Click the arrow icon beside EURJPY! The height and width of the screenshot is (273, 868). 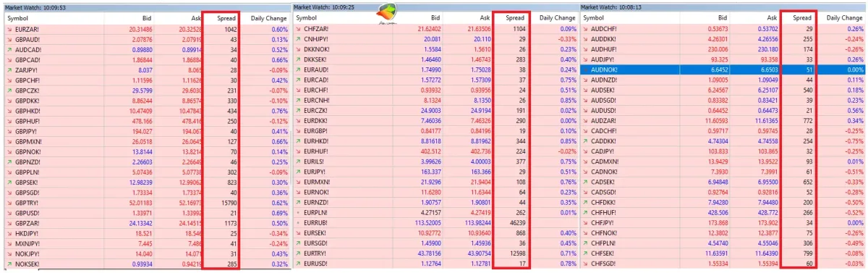[x=299, y=172]
